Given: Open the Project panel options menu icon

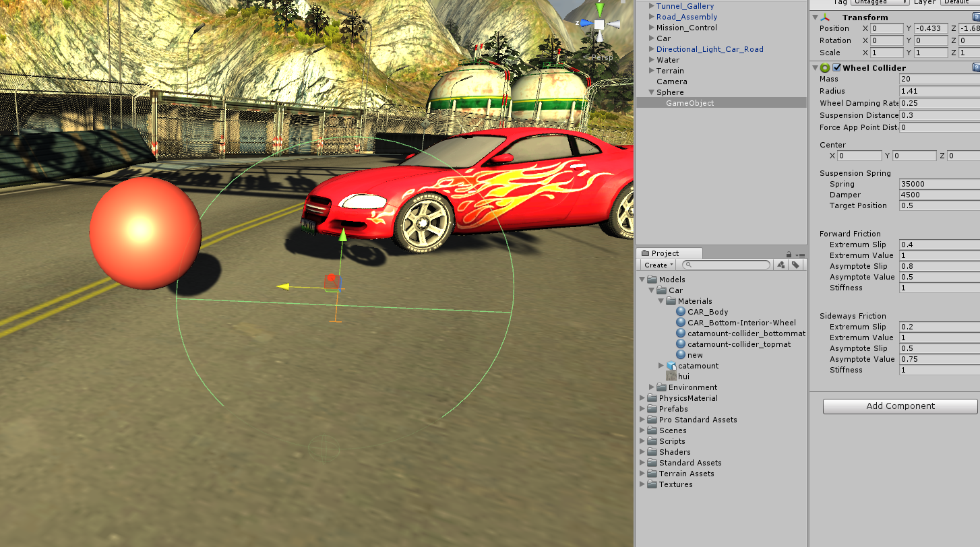Looking at the screenshot, I should (800, 255).
